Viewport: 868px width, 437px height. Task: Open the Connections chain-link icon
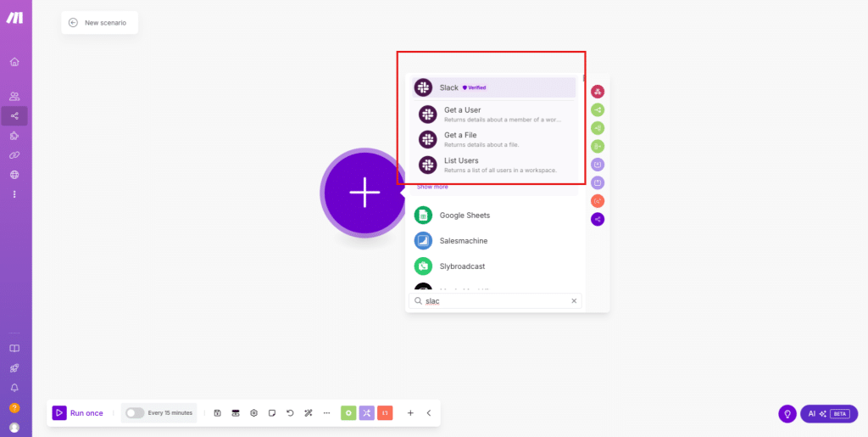click(14, 155)
